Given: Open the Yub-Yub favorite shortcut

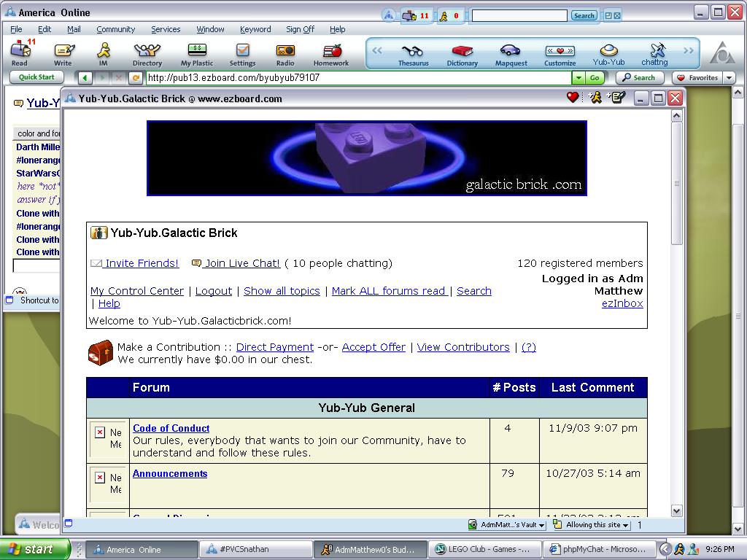Looking at the screenshot, I should tap(609, 54).
